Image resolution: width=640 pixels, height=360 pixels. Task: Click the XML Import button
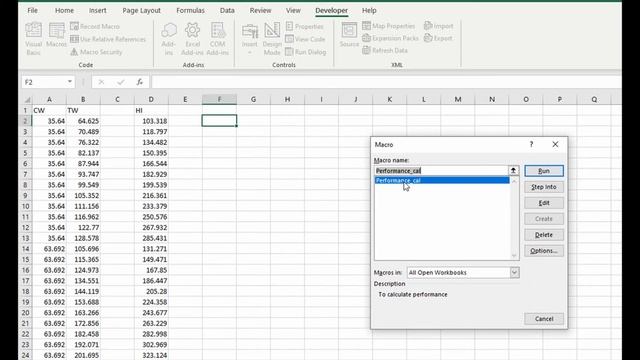tap(439, 26)
